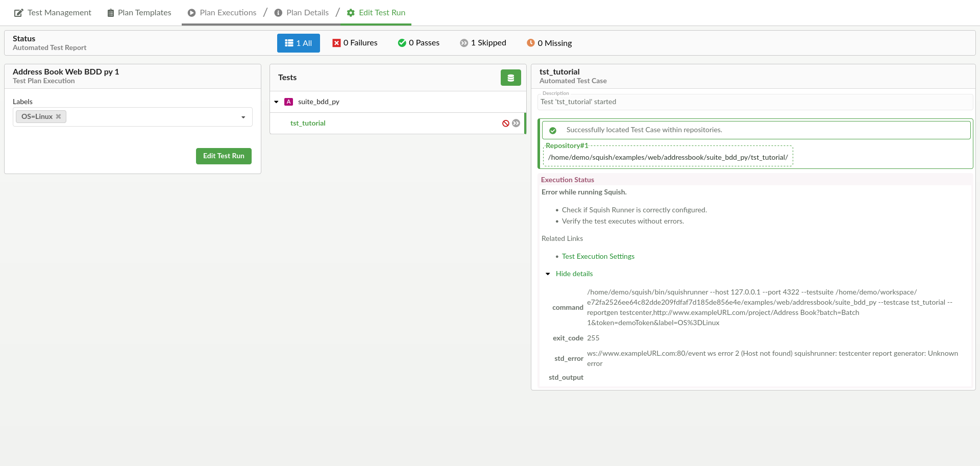Collapse the suite_bdd_py tree node
Screen dimensions: 980x466
point(276,102)
